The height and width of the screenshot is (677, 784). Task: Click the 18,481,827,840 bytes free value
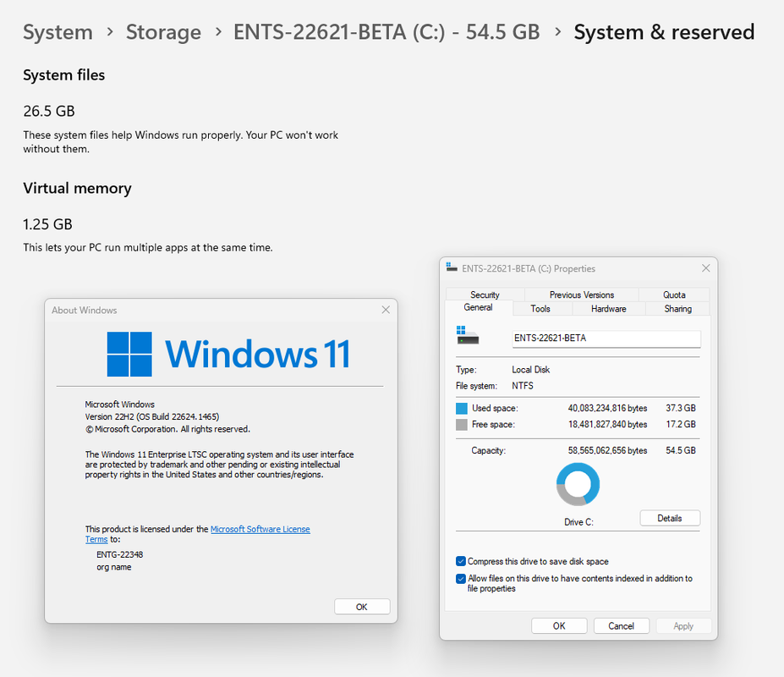click(607, 424)
